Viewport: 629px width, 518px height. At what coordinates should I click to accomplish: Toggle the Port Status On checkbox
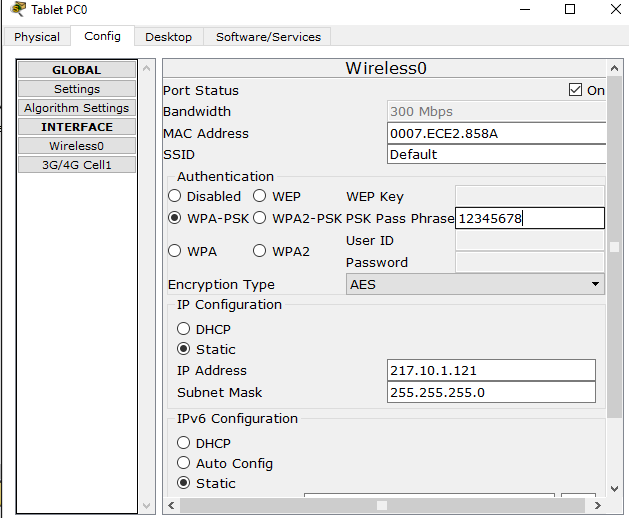click(575, 90)
